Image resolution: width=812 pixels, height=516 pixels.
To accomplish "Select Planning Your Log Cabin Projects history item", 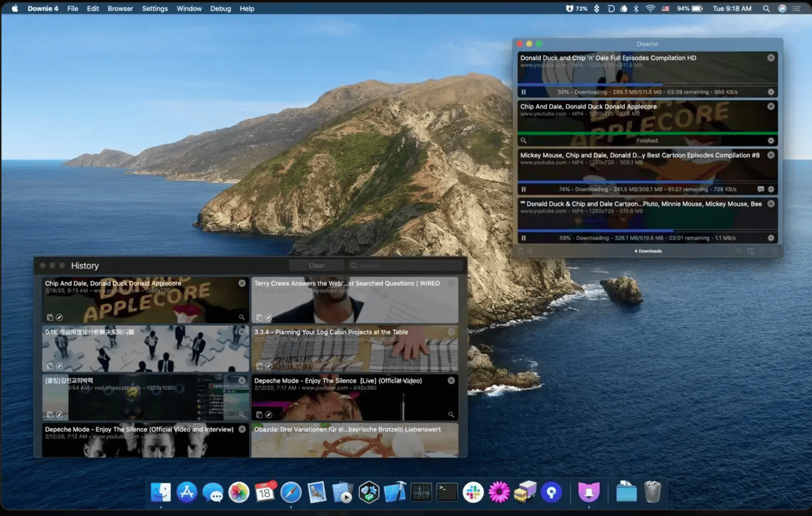I will [x=354, y=349].
